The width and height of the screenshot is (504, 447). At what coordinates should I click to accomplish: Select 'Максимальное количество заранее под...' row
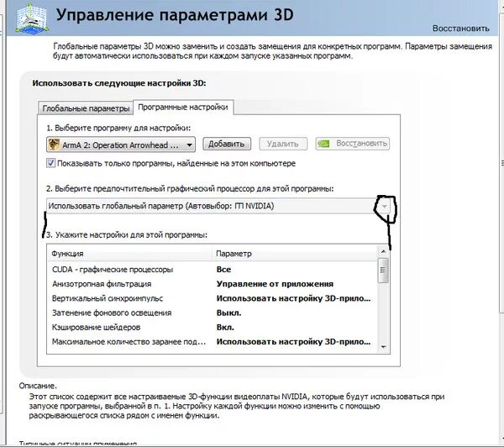(213, 341)
